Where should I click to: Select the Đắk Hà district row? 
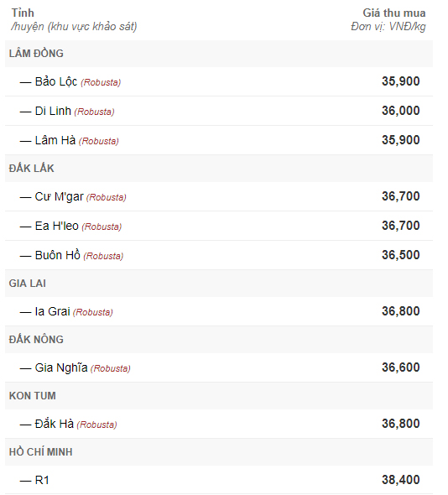coord(219,424)
